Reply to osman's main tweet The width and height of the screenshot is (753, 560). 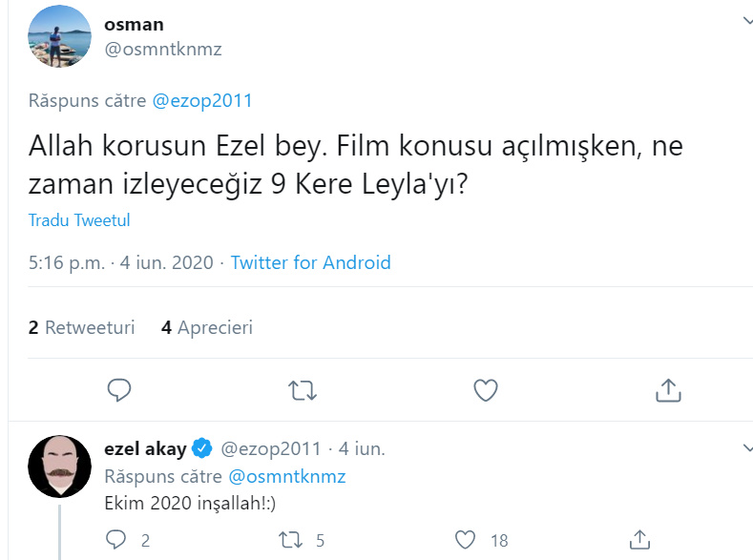[119, 389]
